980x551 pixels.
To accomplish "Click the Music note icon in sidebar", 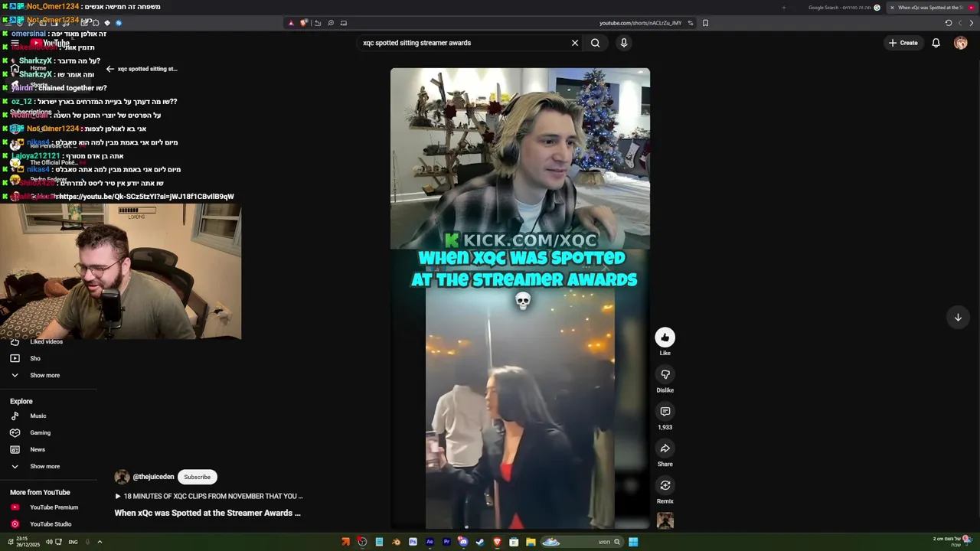I will 15,416.
